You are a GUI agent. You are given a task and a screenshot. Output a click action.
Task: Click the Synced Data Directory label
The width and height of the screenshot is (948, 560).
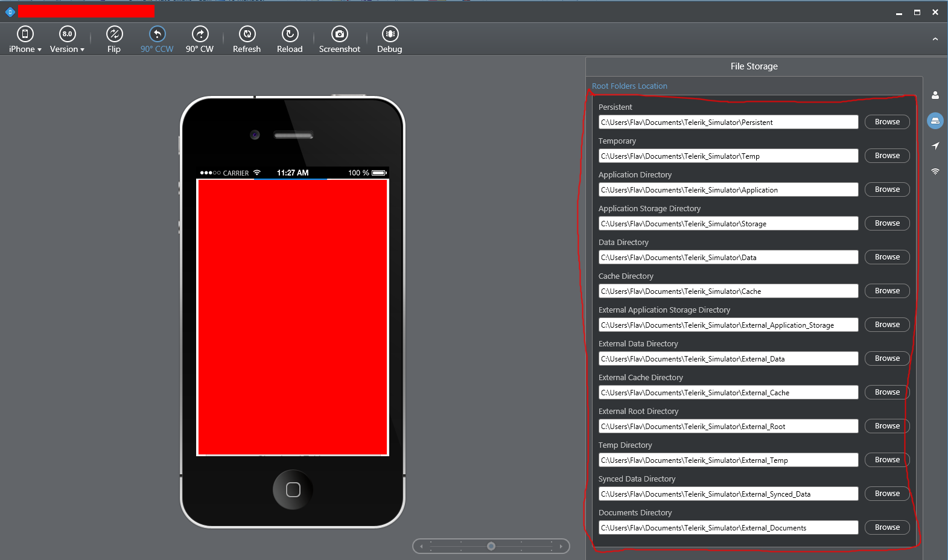637,479
